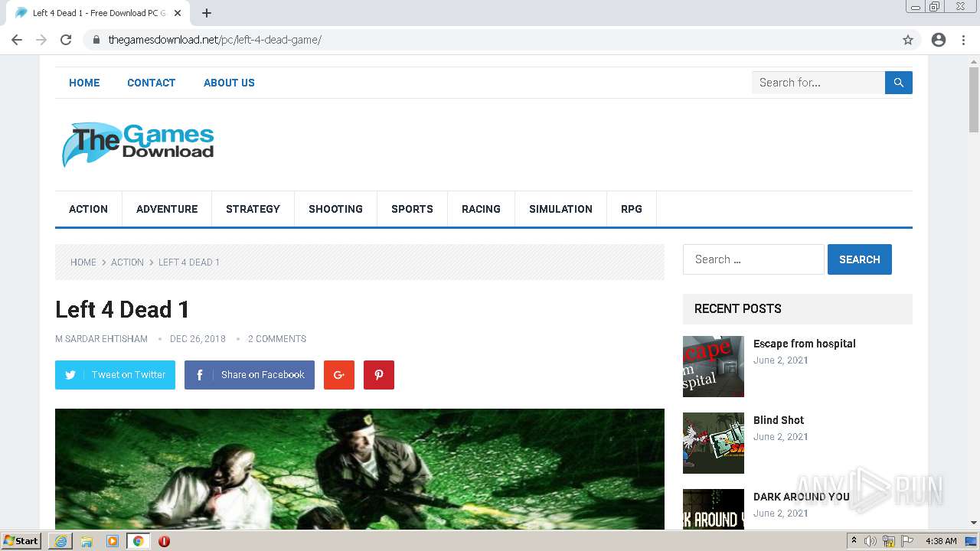Reload the page with the refresh icon
Screen dimensions: 980x551
pyautogui.click(x=66, y=40)
